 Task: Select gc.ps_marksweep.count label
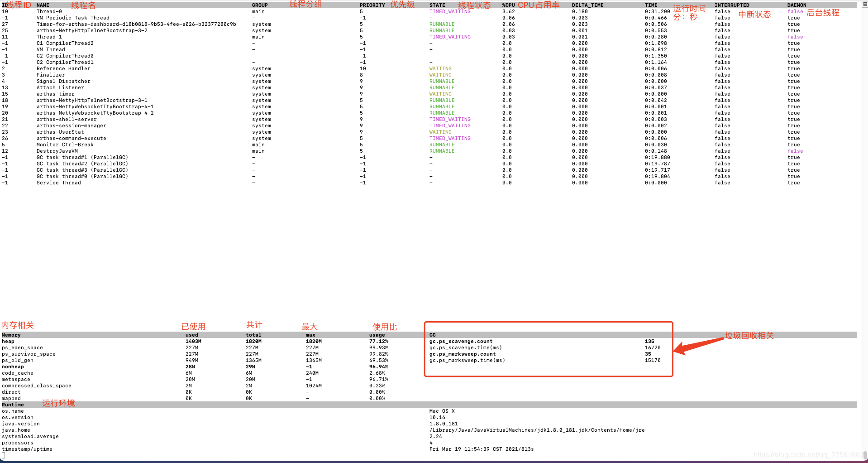pyautogui.click(x=463, y=354)
